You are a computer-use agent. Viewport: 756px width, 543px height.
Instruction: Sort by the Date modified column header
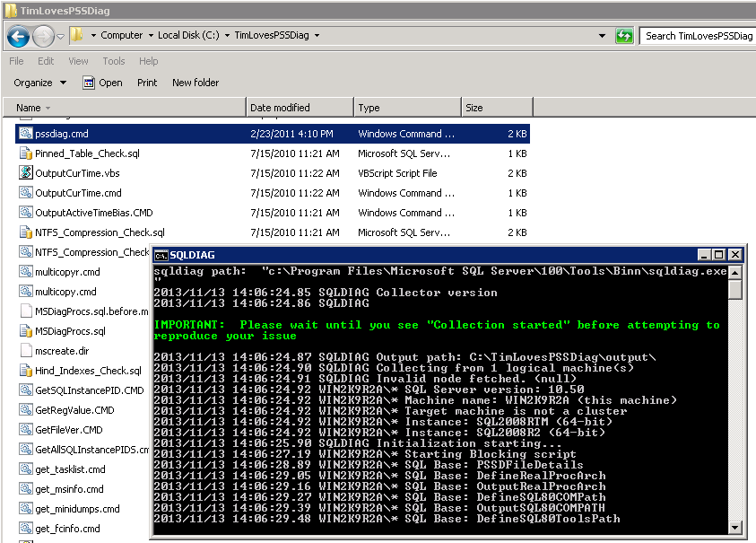click(x=300, y=108)
